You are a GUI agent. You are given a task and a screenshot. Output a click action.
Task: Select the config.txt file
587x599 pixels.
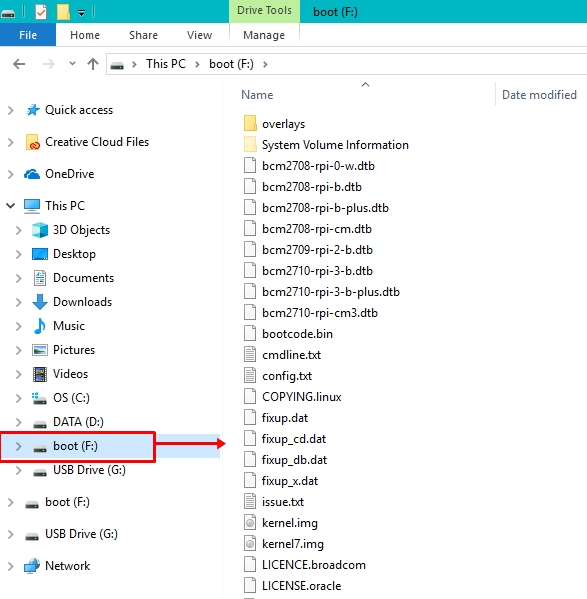(287, 376)
